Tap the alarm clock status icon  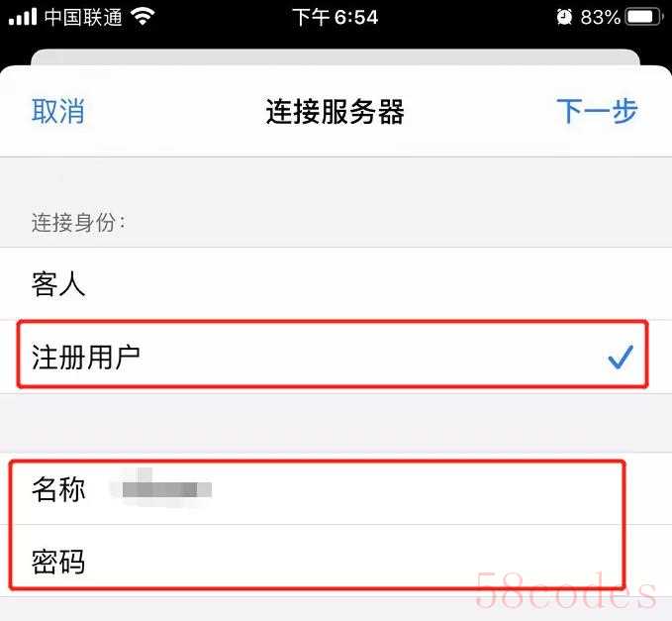(564, 17)
